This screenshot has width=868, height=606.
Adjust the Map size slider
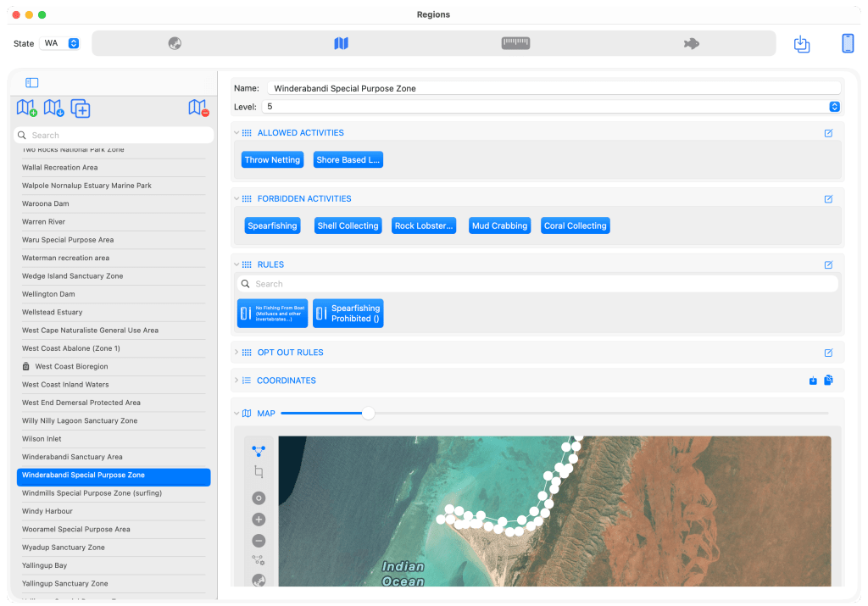coord(368,414)
